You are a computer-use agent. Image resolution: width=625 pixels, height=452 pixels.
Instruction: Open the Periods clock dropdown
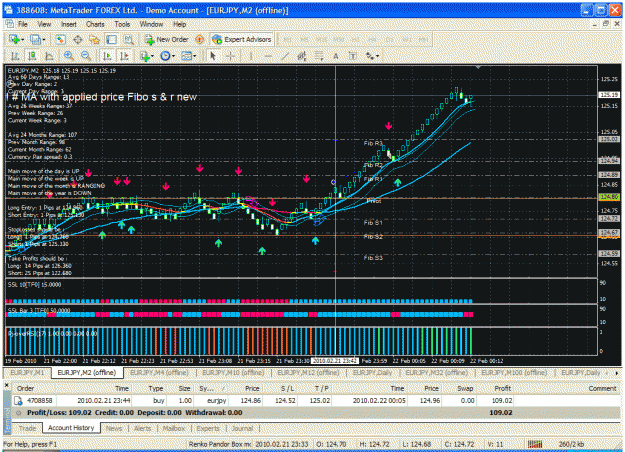pos(167,56)
